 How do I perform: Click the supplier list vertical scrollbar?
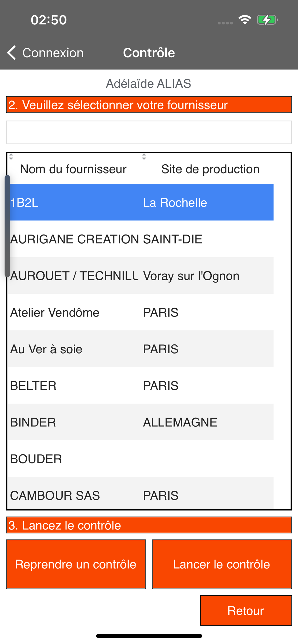[x=7, y=226]
